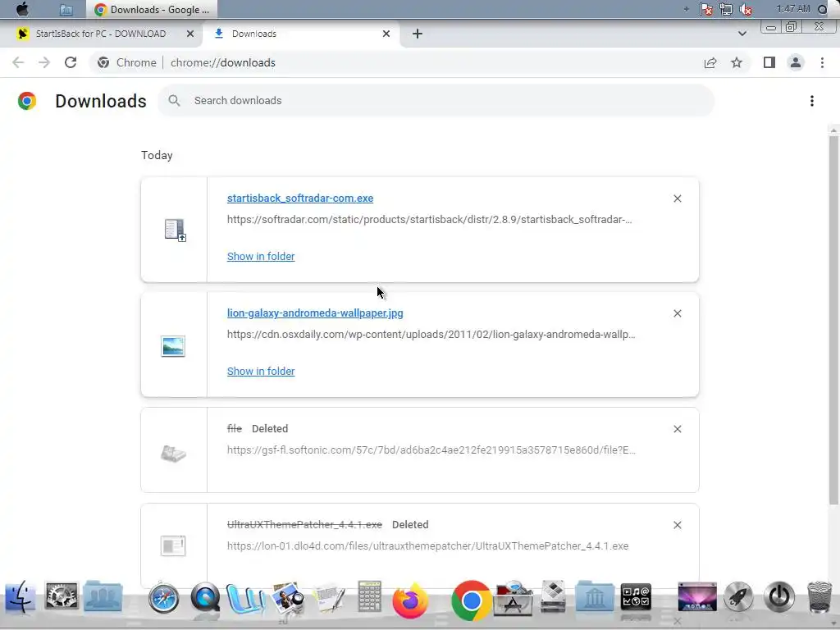
Task: Open the Trash in the dock
Action: (x=819, y=597)
